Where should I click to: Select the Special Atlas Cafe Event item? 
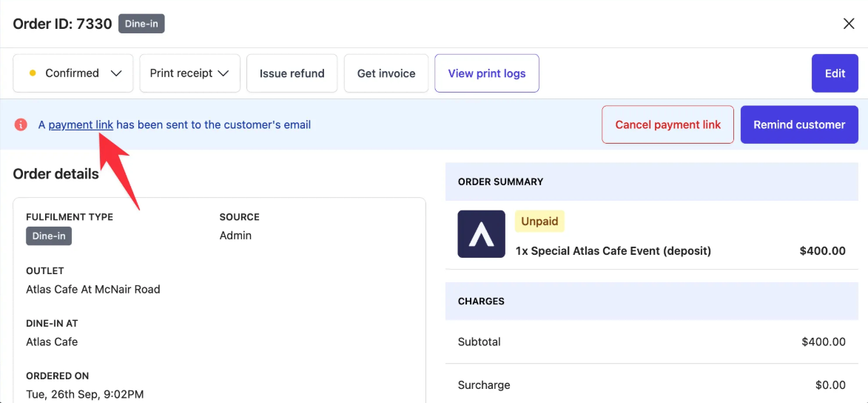point(613,250)
